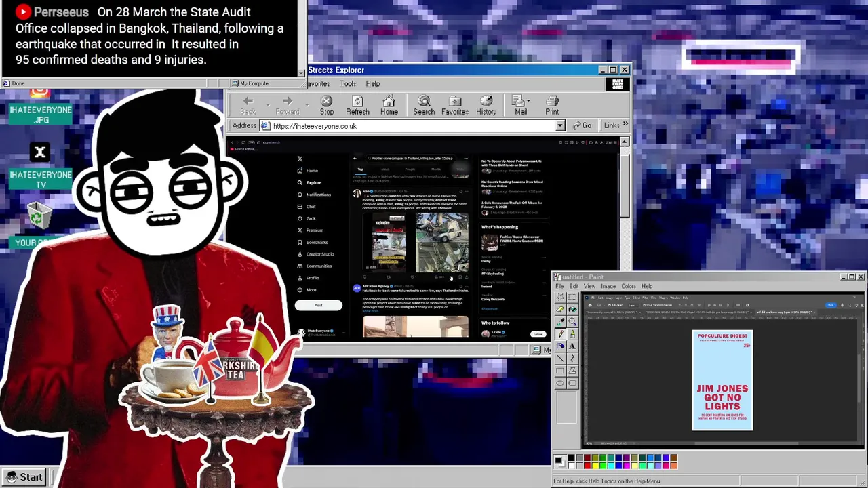Screen dimensions: 868x488
Task: Select the Fill With Color tool in Paint
Action: (x=572, y=309)
